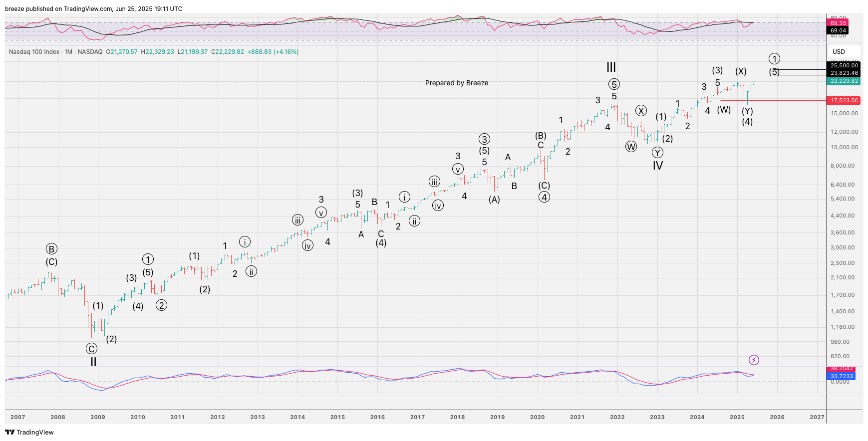Select the circled B wave label near 2008

point(51,249)
